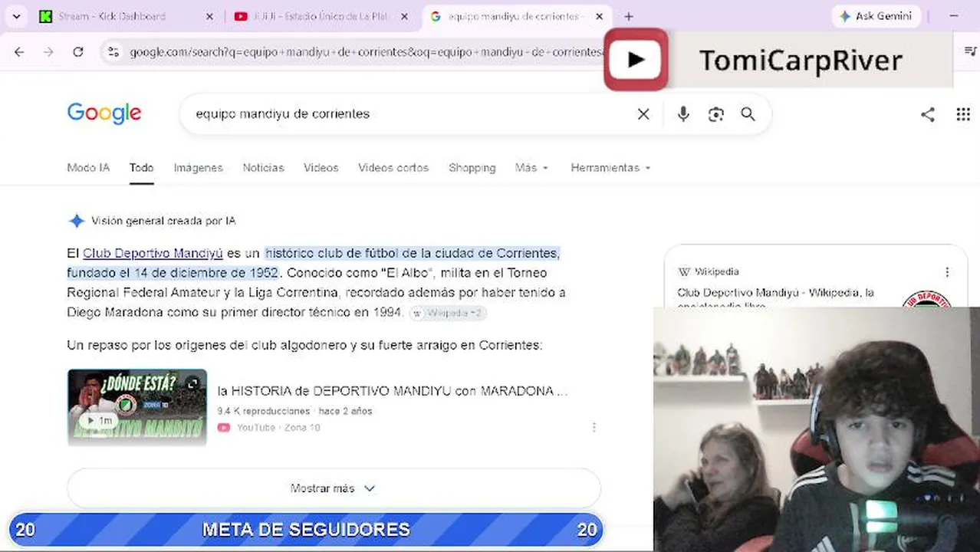Viewport: 980px width, 552px height.
Task: Click the YouTube Zona 10 source label
Action: point(269,427)
